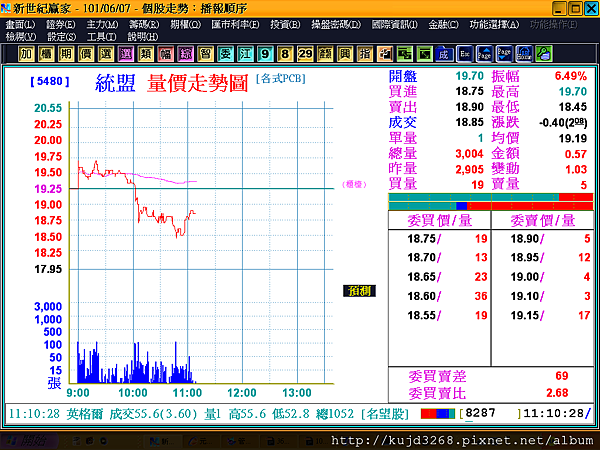This screenshot has width=600, height=450.
Task: Click the [各式PCB] category link
Action: tap(280, 78)
